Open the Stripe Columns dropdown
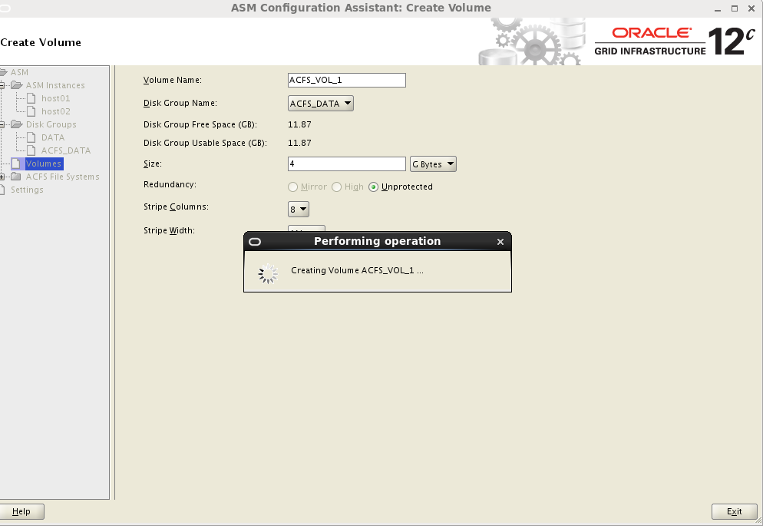 pyautogui.click(x=299, y=210)
